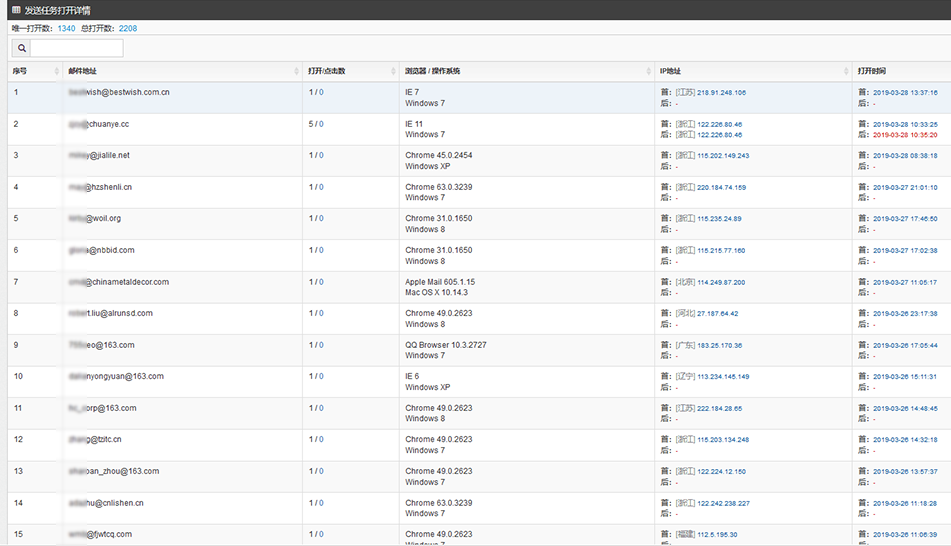Click the 打开时间 column header
Image resolution: width=951 pixels, height=546 pixels.
click(x=873, y=71)
